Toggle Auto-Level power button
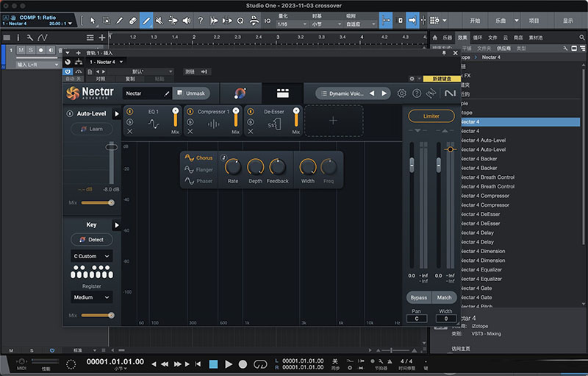The height and width of the screenshot is (376, 588). pyautogui.click(x=69, y=114)
